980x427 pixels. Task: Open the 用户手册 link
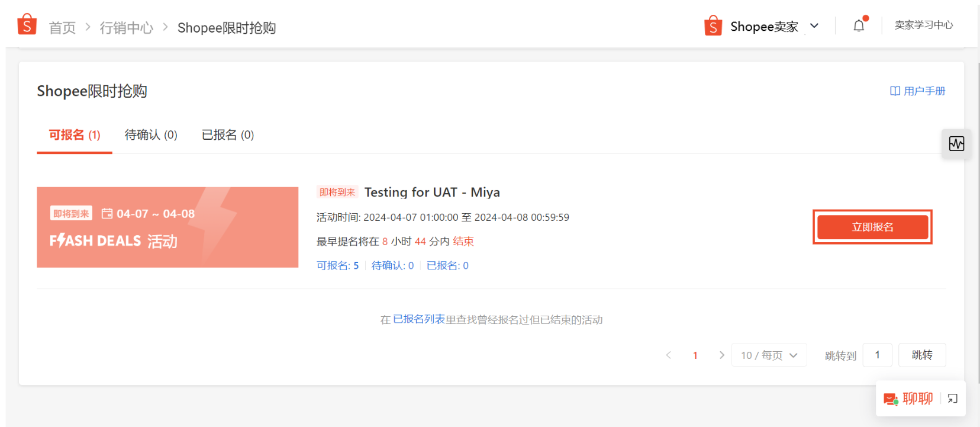(x=924, y=91)
